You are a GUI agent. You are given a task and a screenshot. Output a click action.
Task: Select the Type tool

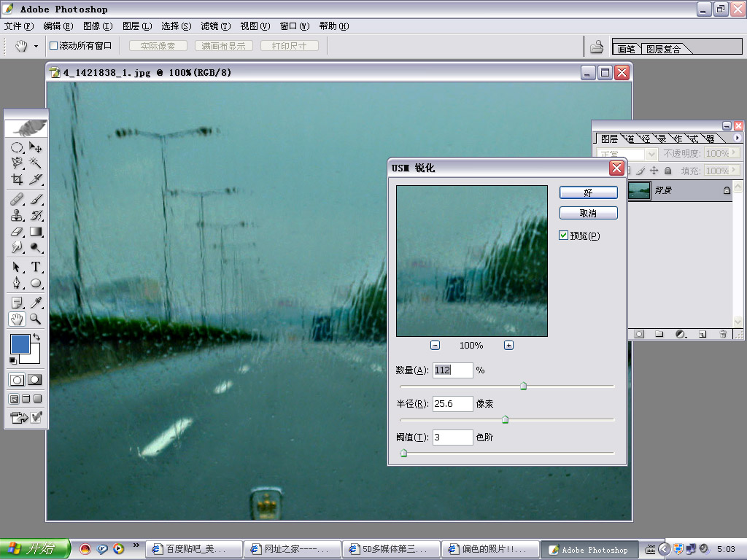pyautogui.click(x=35, y=267)
